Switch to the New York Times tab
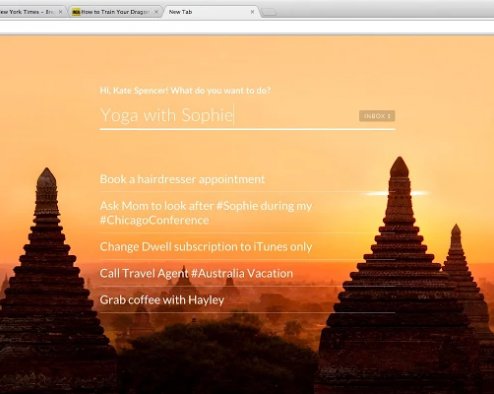Image resolution: width=494 pixels, height=394 pixels. click(x=32, y=12)
